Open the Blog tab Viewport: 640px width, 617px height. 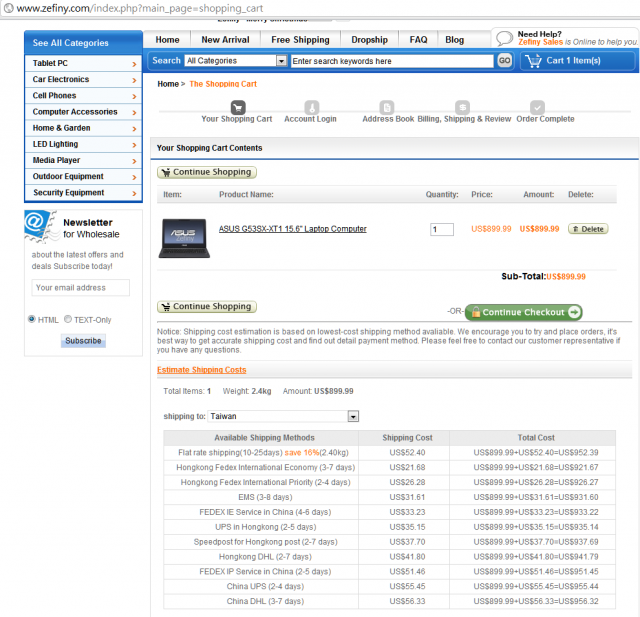(x=454, y=40)
